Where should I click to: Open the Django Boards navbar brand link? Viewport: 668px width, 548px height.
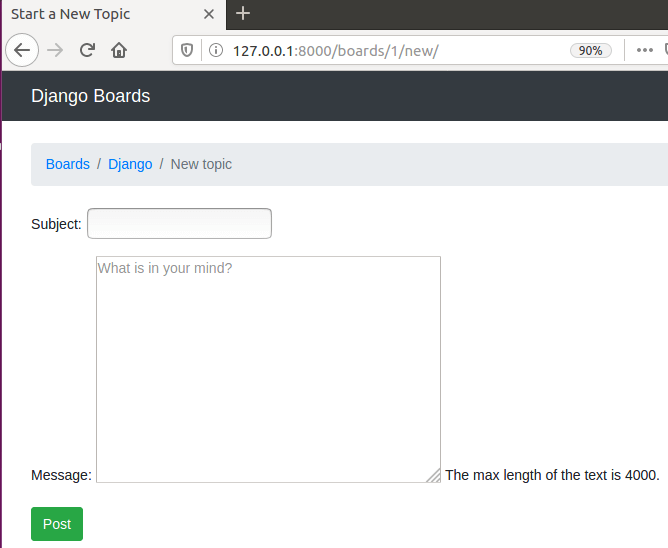(90, 96)
